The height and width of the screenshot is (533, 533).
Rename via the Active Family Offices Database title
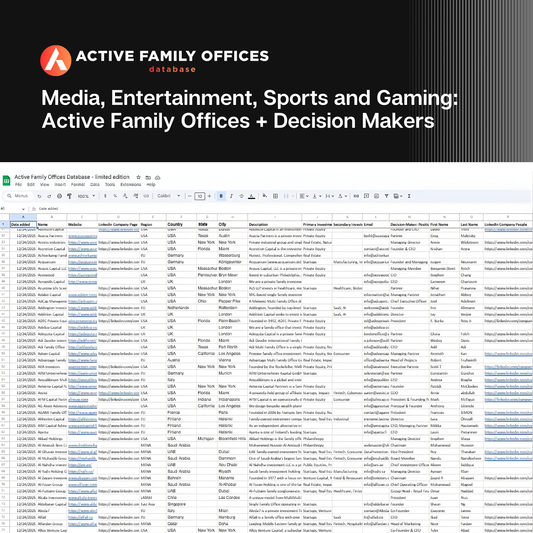72,177
